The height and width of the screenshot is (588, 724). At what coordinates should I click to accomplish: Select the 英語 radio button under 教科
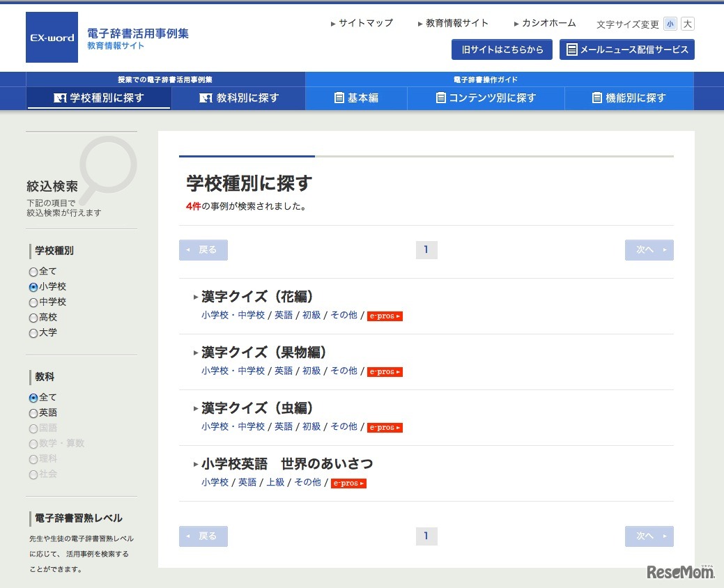[x=33, y=412]
